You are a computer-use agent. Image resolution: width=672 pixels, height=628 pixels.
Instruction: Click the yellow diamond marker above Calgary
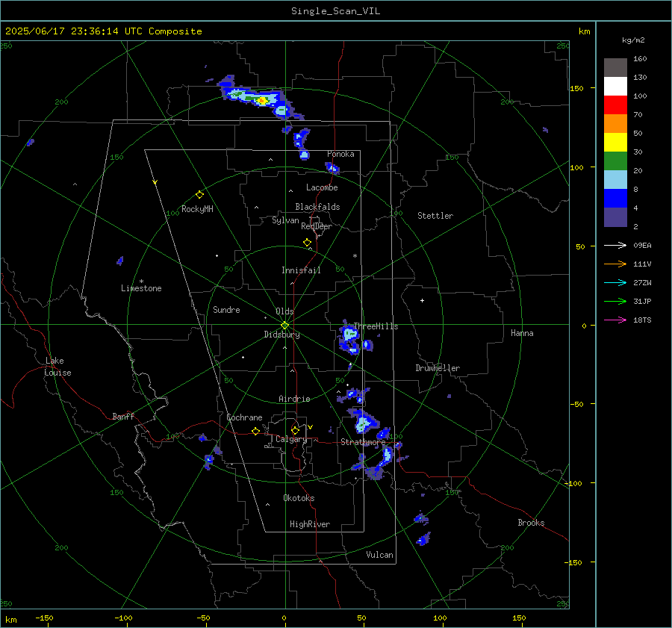tap(295, 430)
